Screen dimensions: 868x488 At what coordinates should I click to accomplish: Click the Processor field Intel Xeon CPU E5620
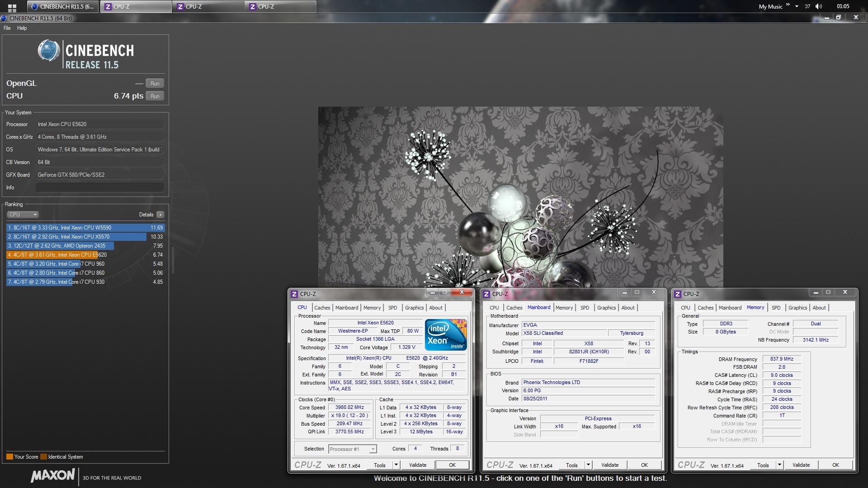100,124
